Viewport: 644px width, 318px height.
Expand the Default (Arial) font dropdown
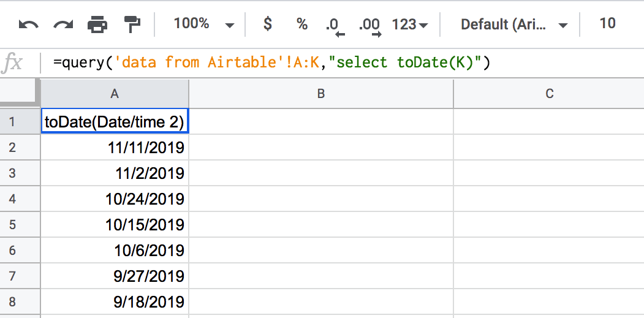(x=514, y=25)
